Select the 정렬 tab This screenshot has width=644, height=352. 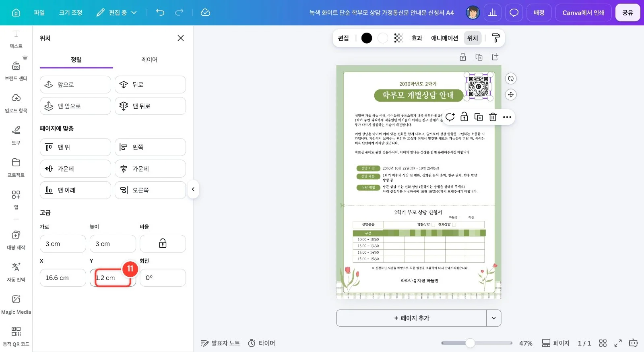click(x=76, y=60)
